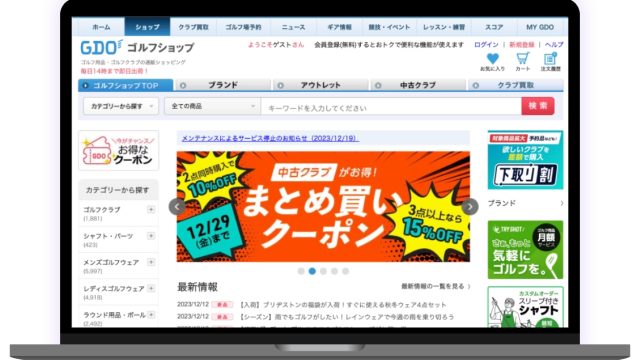Open お得なクーポン banner
Viewport: 640px width, 360px height.
pos(119,151)
